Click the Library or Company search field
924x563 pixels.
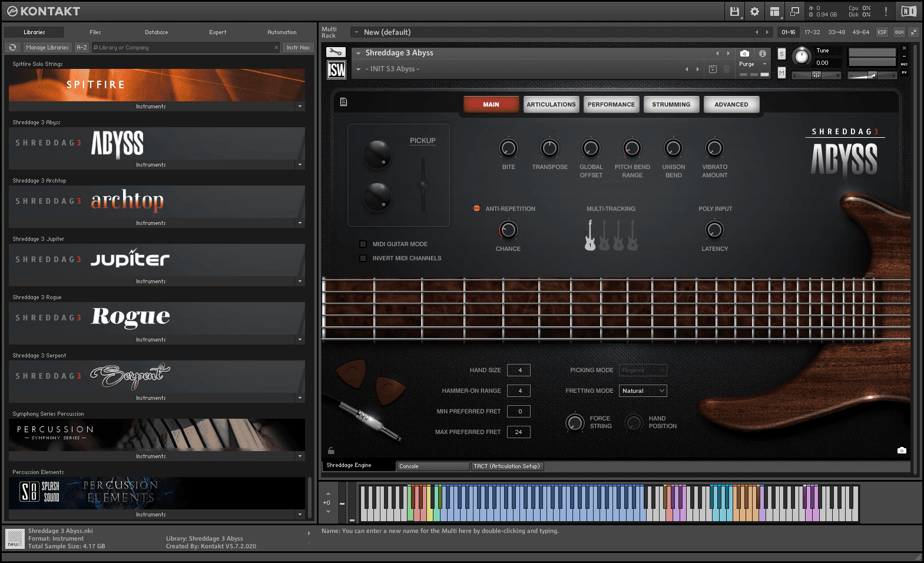tap(183, 48)
